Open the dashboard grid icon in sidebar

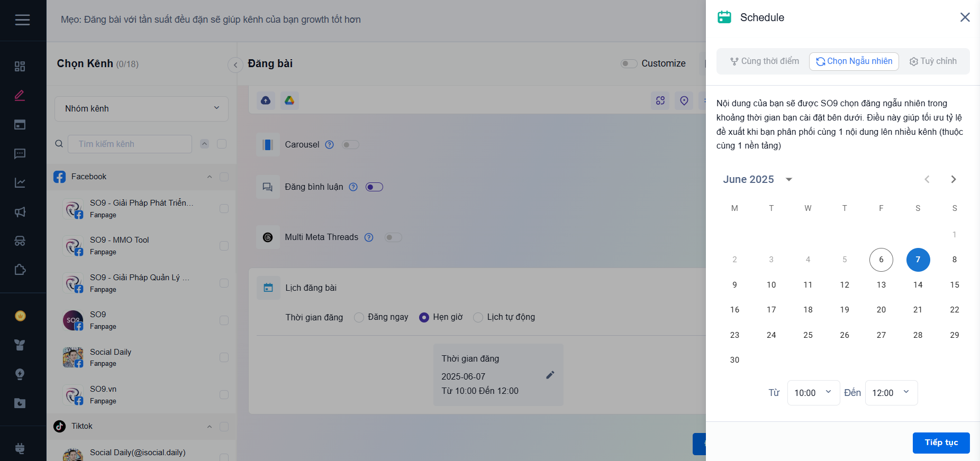click(x=20, y=67)
